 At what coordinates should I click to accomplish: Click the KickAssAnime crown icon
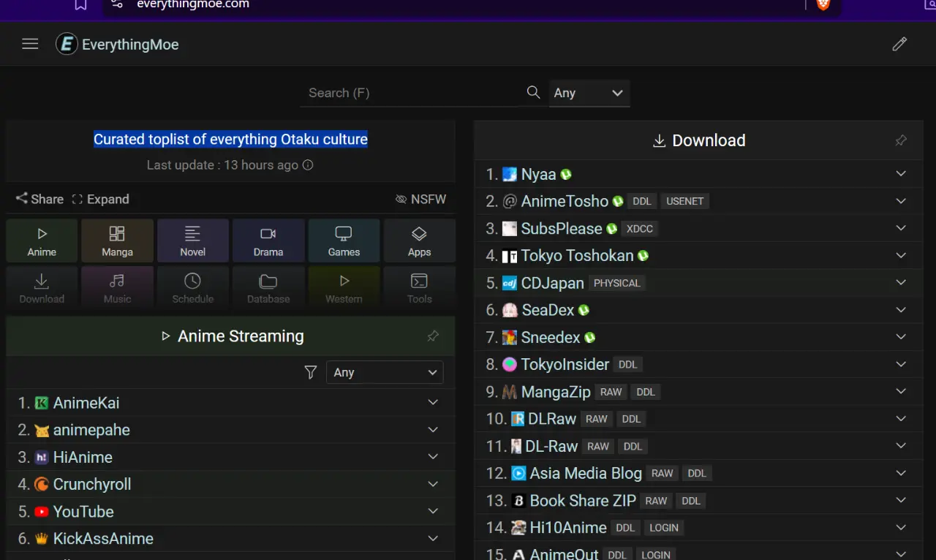tap(42, 539)
